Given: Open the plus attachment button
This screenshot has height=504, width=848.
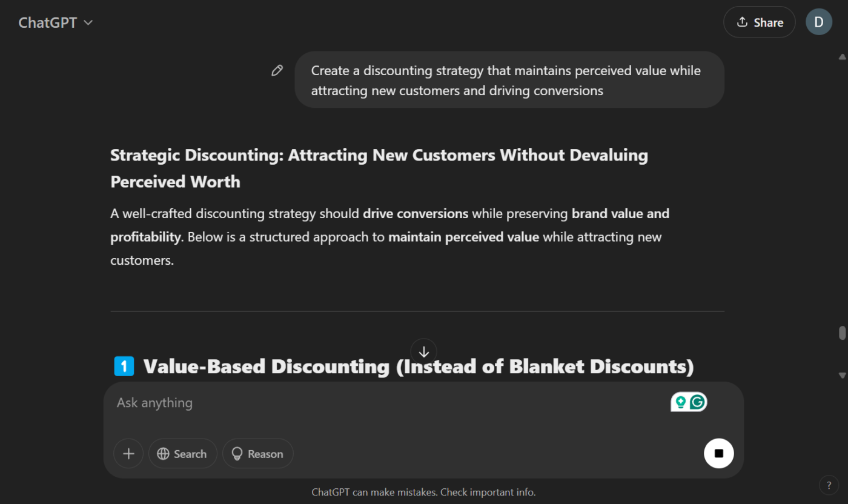Looking at the screenshot, I should (128, 454).
